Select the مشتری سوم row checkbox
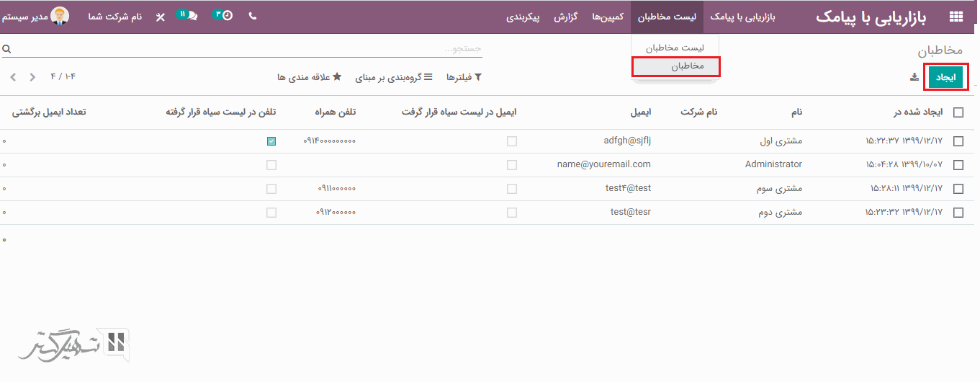 click(x=958, y=189)
